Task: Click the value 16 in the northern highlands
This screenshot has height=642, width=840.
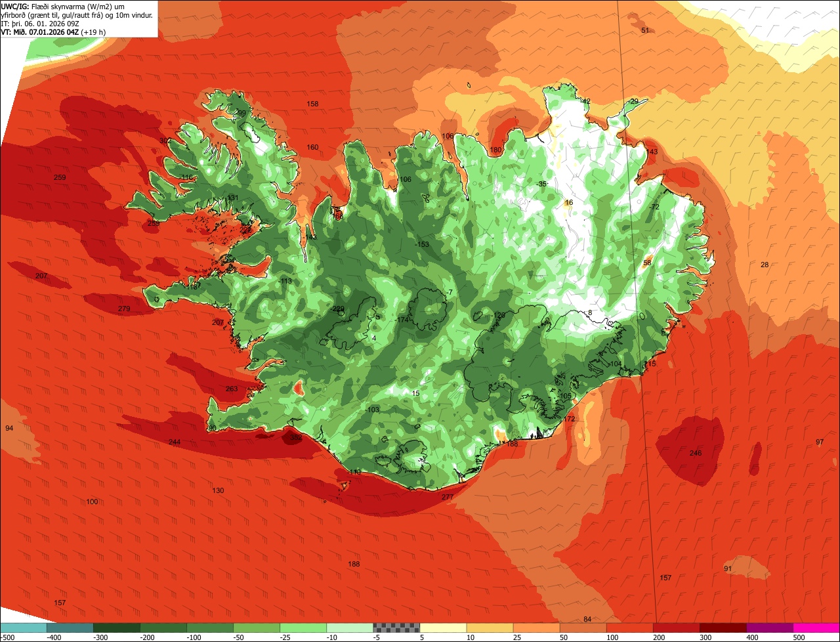Action: (569, 203)
